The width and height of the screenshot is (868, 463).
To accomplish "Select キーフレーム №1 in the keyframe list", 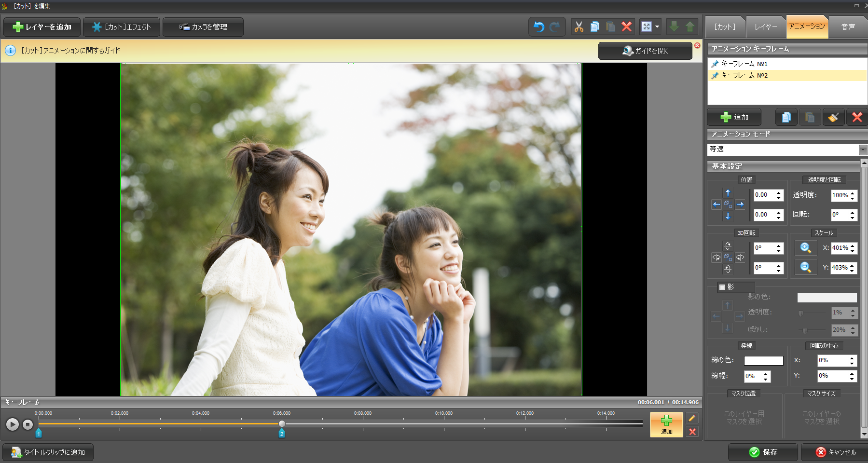I will coord(744,64).
